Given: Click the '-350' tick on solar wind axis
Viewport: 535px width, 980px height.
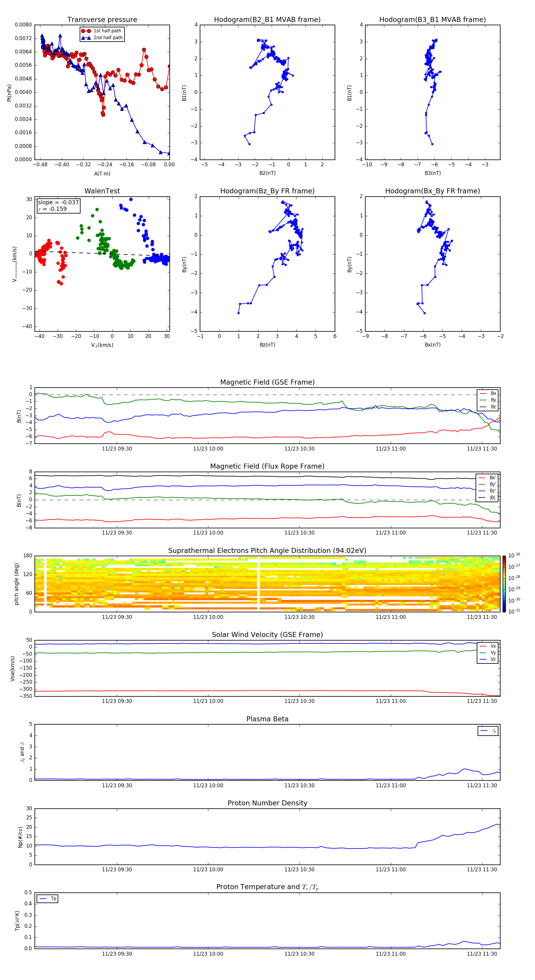Looking at the screenshot, I should [26, 696].
